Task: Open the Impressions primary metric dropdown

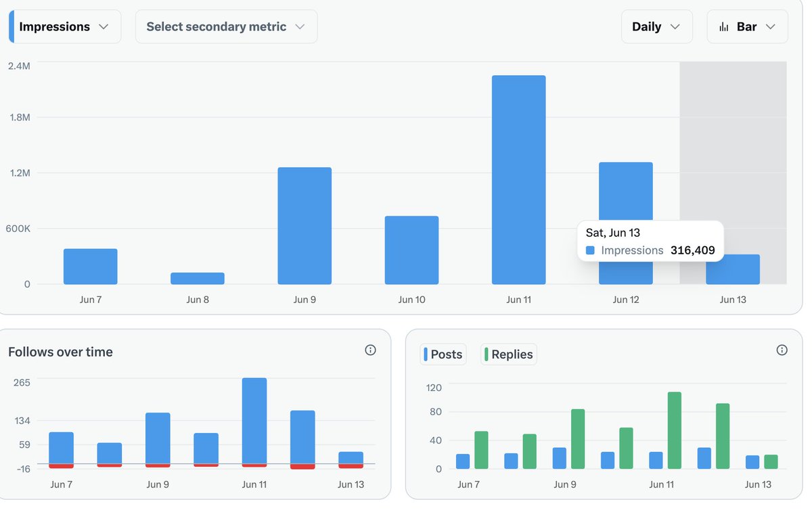Action: (x=65, y=27)
